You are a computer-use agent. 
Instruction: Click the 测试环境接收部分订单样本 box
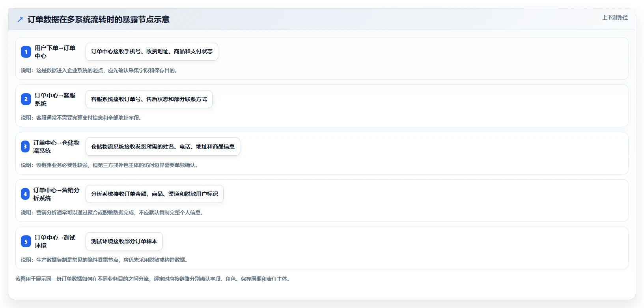point(124,241)
